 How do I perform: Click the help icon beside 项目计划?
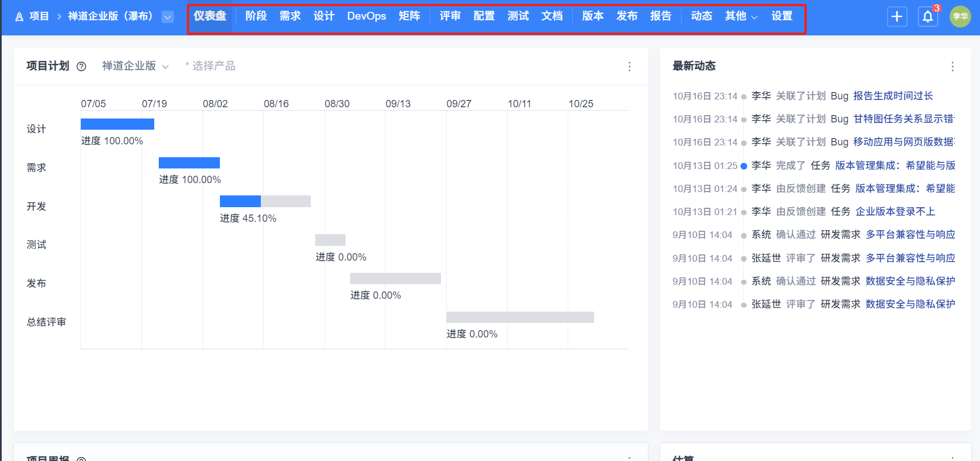tap(81, 66)
